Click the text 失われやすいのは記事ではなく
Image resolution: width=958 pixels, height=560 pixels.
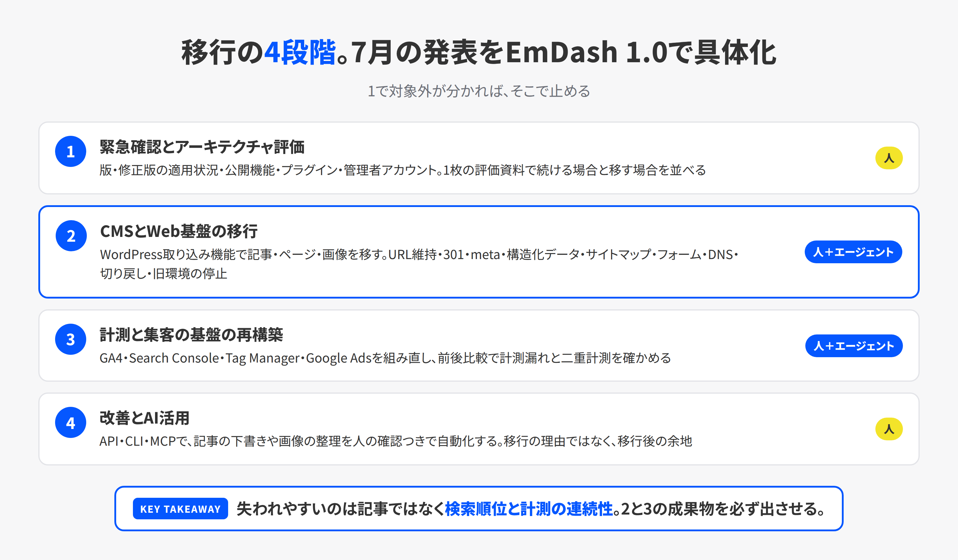tap(341, 509)
